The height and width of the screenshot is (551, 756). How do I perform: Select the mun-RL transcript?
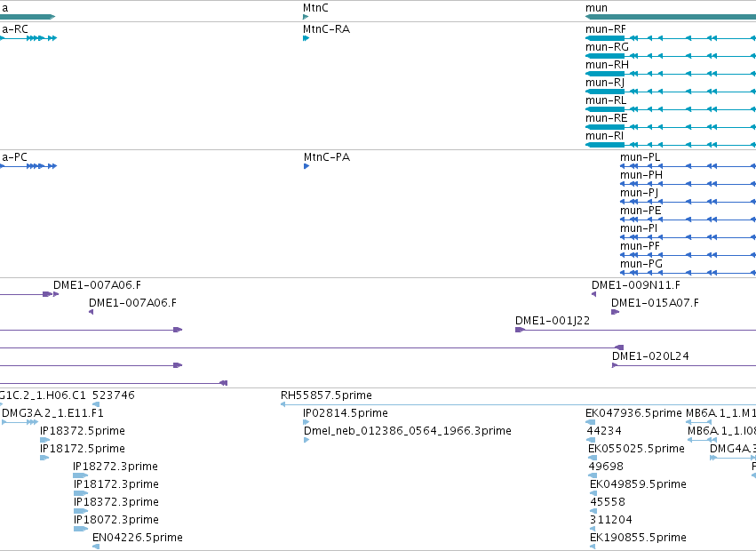(x=671, y=109)
